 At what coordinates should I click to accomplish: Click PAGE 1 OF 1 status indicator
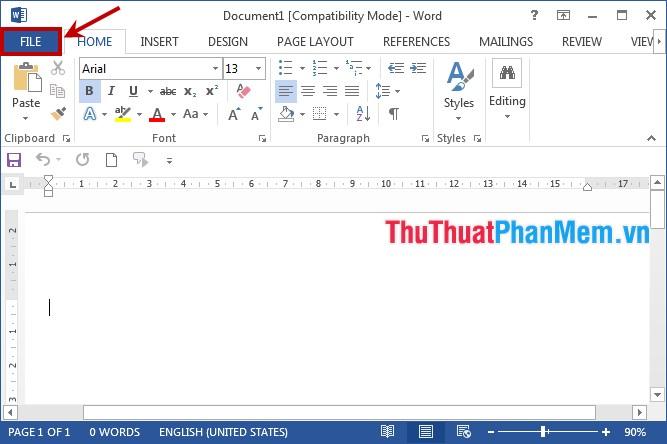tap(39, 432)
